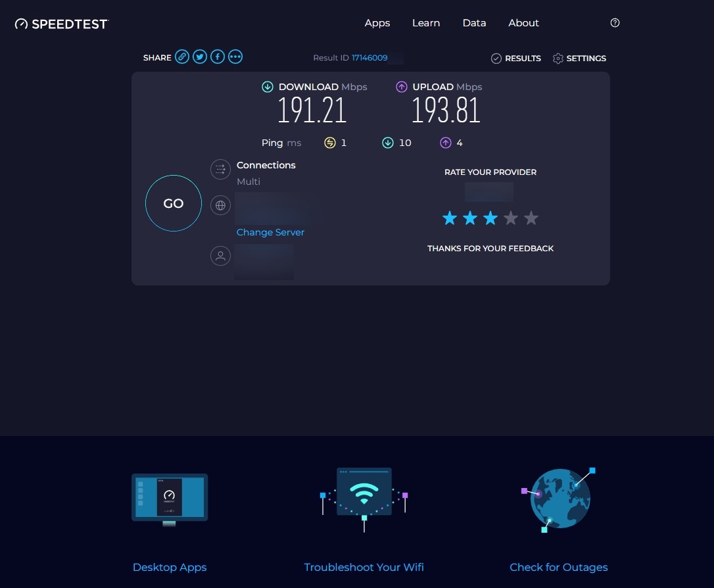The width and height of the screenshot is (714, 588).
Task: Open Check for Outages link
Action: 559,567
